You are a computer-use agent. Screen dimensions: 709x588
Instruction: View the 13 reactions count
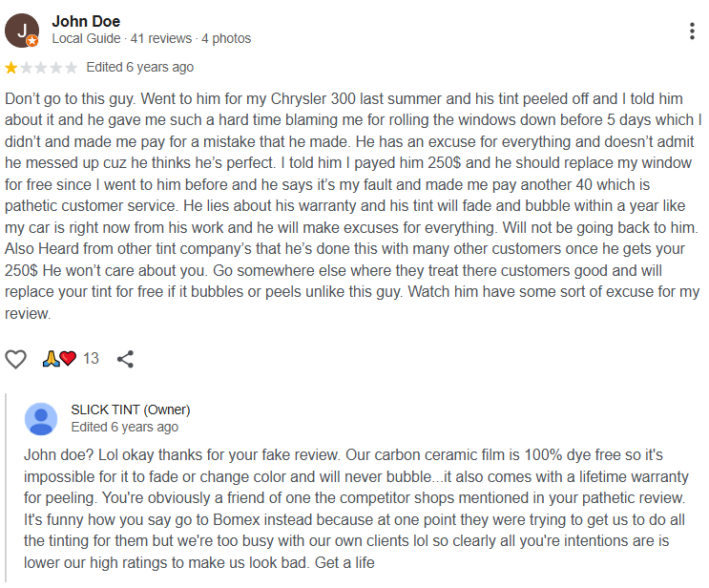pyautogui.click(x=91, y=359)
